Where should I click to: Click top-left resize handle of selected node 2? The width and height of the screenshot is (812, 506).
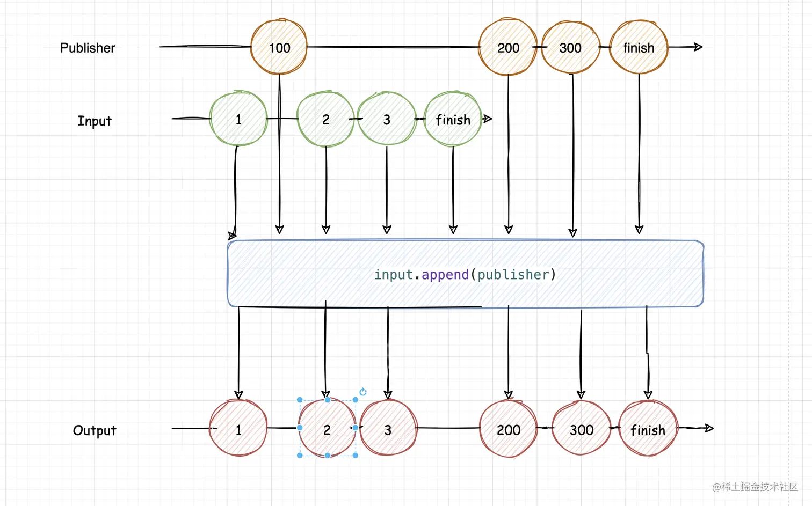(x=300, y=400)
